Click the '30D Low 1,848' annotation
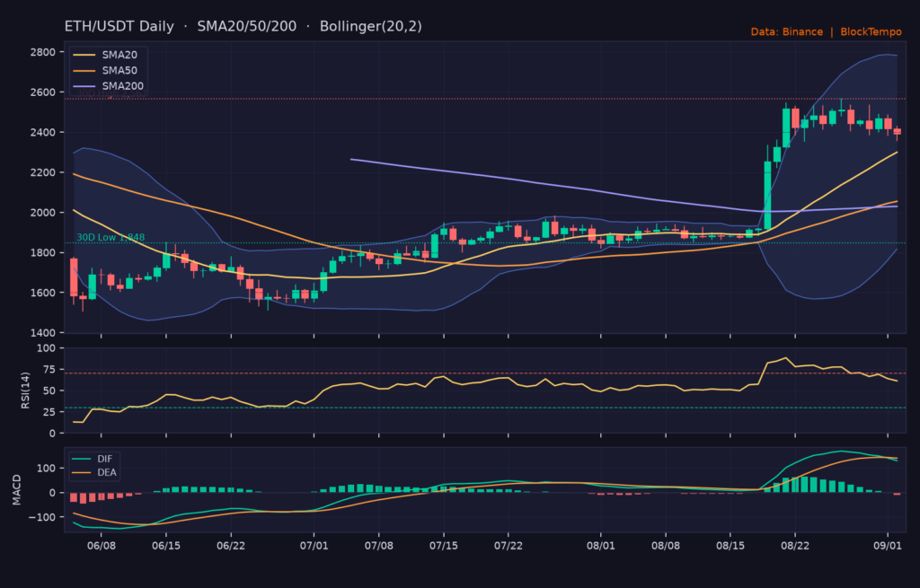The width and height of the screenshot is (920, 588). point(111,237)
